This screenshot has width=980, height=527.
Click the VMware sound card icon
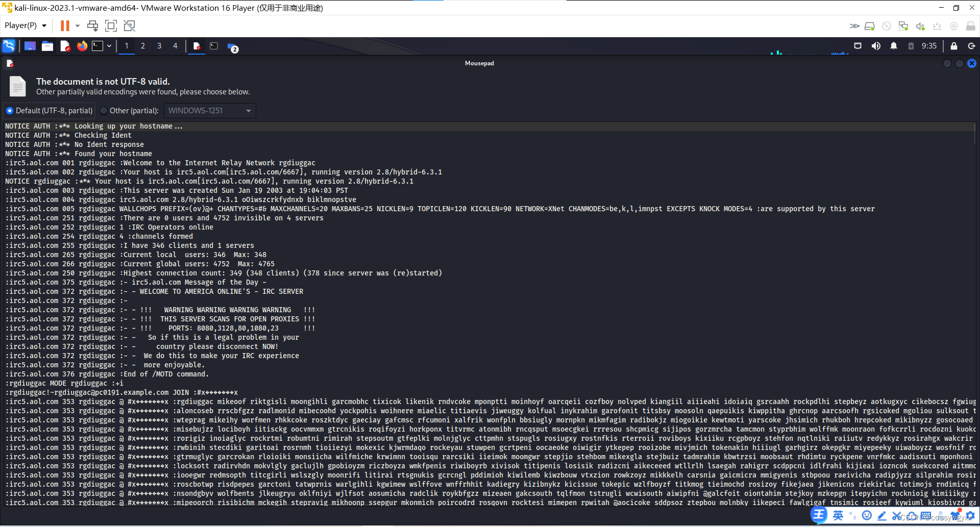tap(920, 26)
